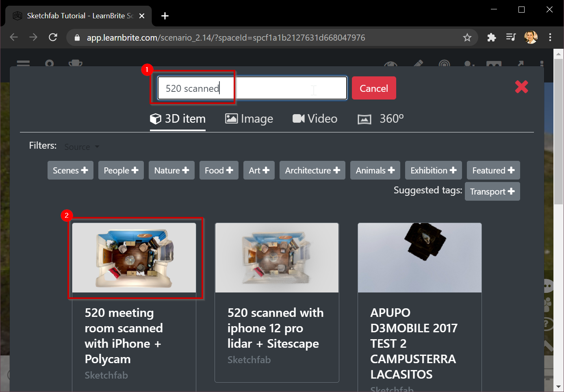Add the People tag filter
The image size is (564, 392).
[121, 171]
